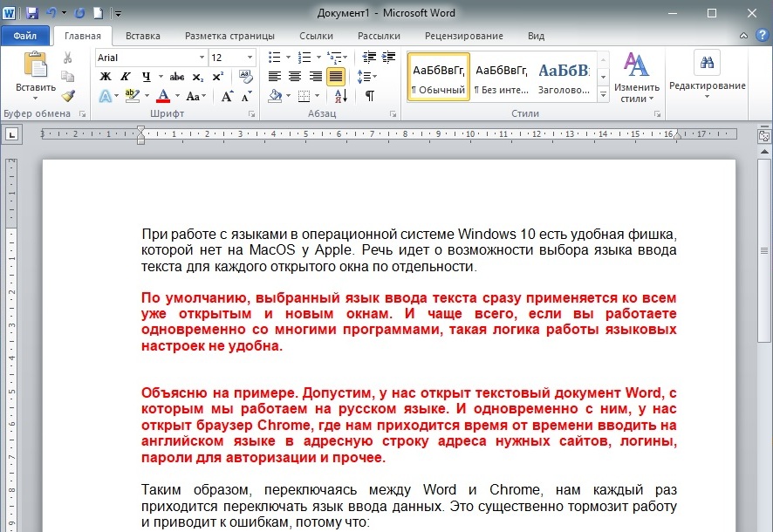Apply the Обычный style

click(438, 78)
